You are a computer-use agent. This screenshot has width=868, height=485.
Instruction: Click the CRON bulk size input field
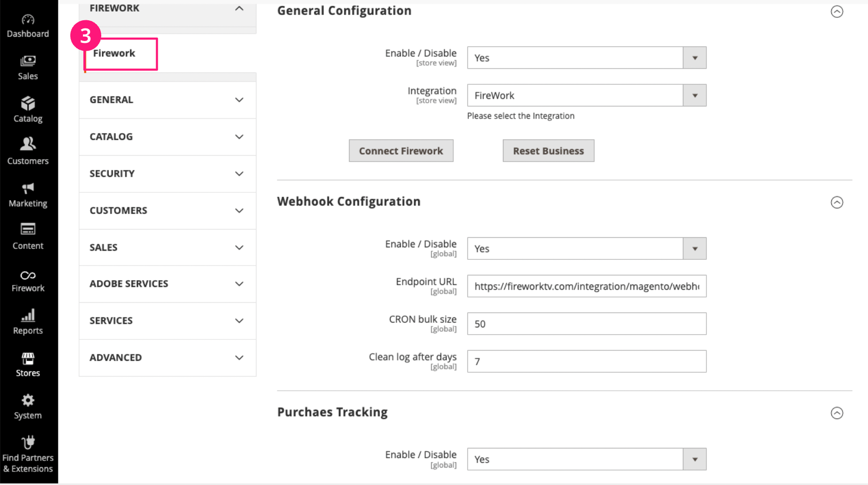pyautogui.click(x=586, y=323)
